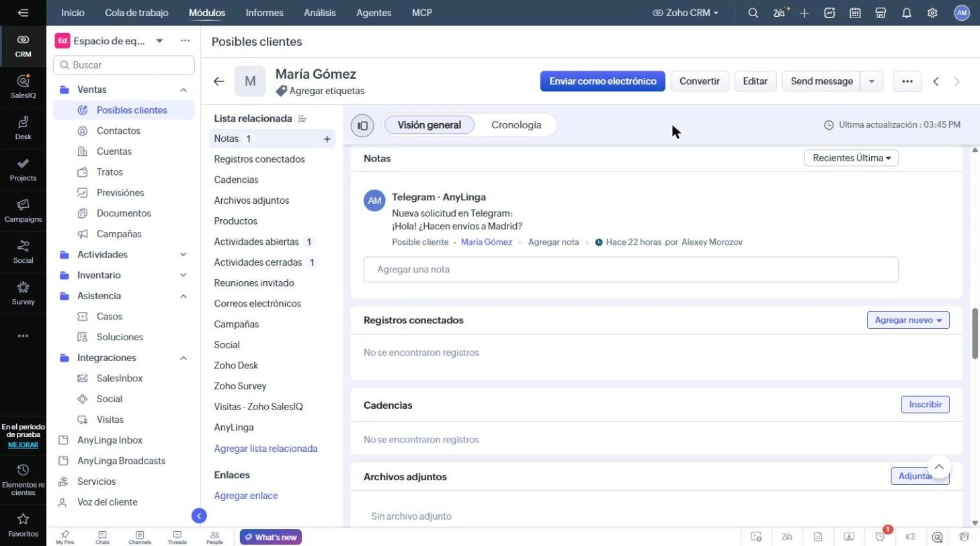Open the Agregar nuevo dropdown
The width and height of the screenshot is (980, 546).
(908, 320)
